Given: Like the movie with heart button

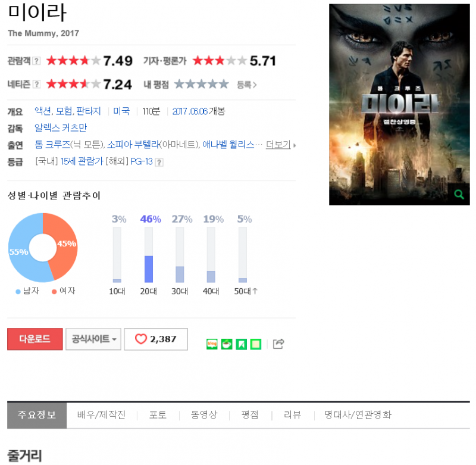Looking at the screenshot, I should coord(156,339).
